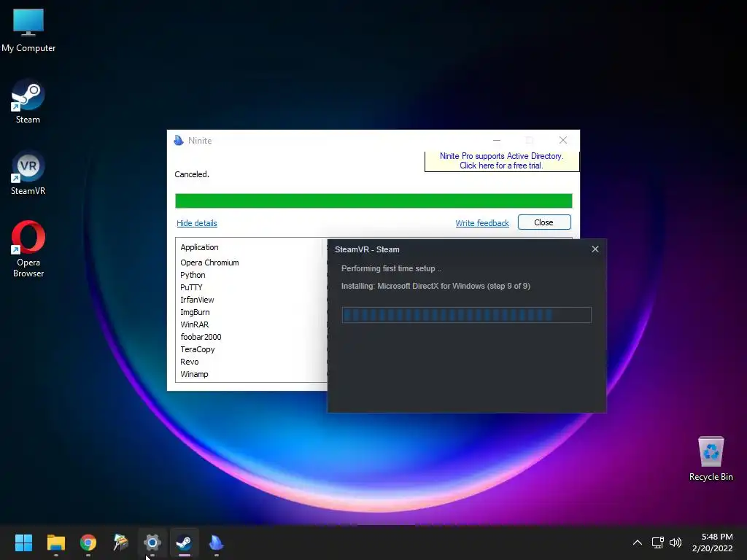This screenshot has height=560, width=747.
Task: Select Python in the application list
Action: click(193, 275)
